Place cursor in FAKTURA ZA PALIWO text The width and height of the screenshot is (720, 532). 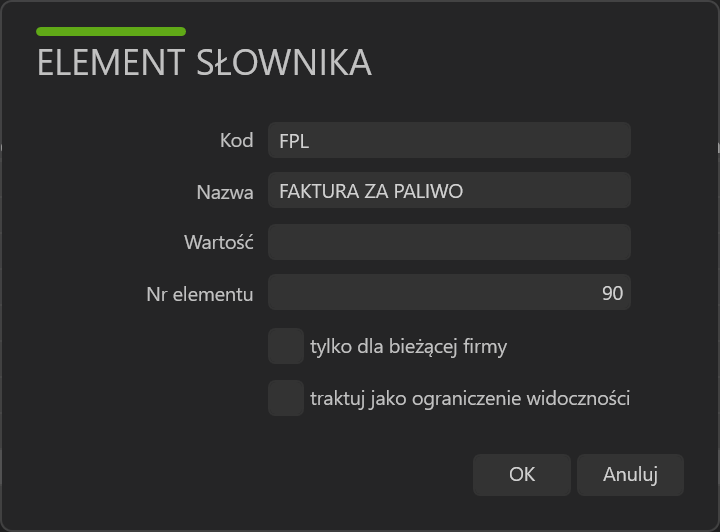point(371,191)
